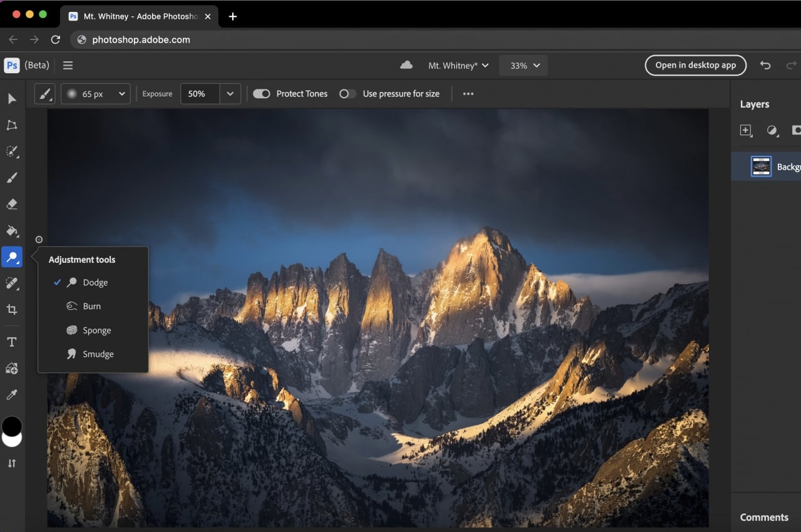The image size is (801, 532).
Task: Pick the Crop tool
Action: pyautogui.click(x=12, y=310)
